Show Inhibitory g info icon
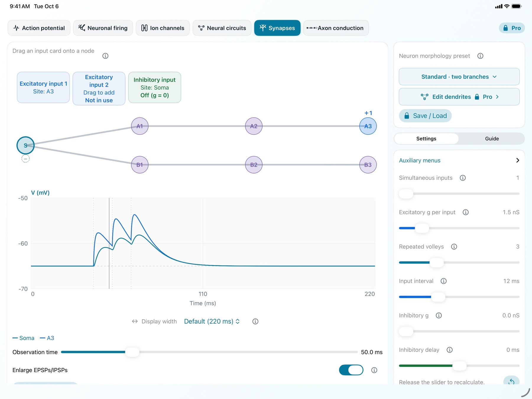 [x=439, y=315]
